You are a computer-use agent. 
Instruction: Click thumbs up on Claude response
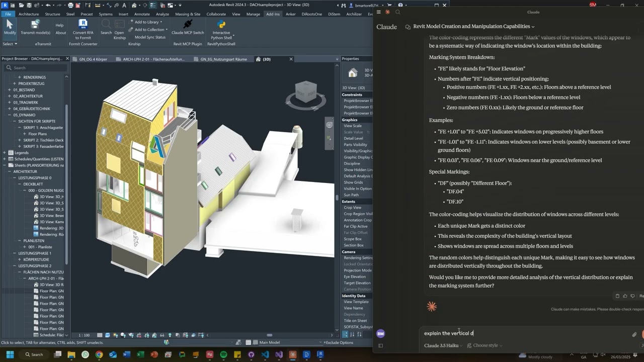pyautogui.click(x=625, y=296)
